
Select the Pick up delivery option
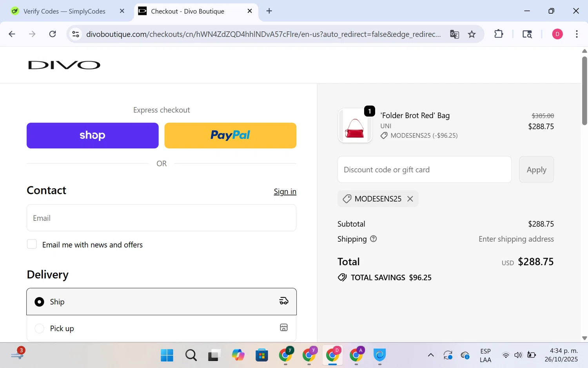click(x=162, y=328)
